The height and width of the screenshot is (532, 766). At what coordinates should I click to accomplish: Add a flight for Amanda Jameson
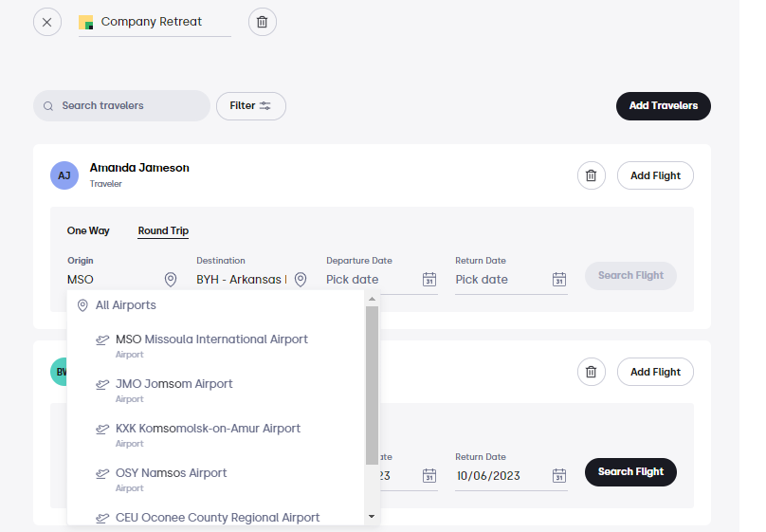pos(655,175)
